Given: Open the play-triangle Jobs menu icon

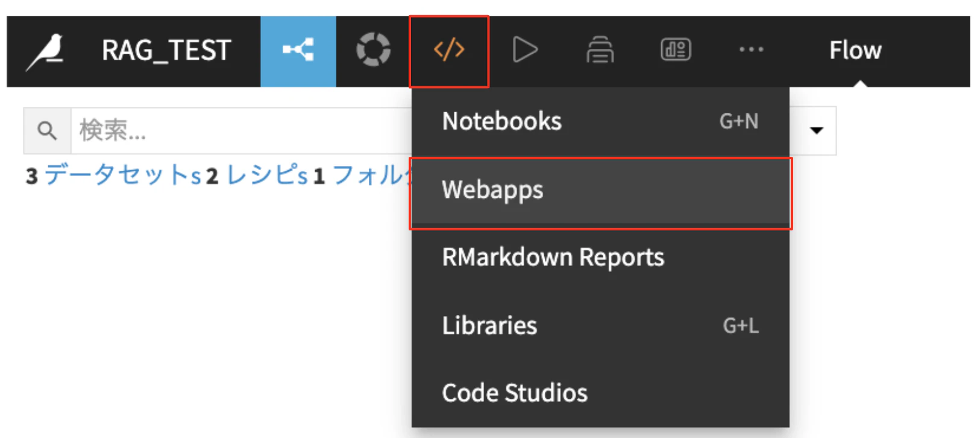Looking at the screenshot, I should point(525,49).
